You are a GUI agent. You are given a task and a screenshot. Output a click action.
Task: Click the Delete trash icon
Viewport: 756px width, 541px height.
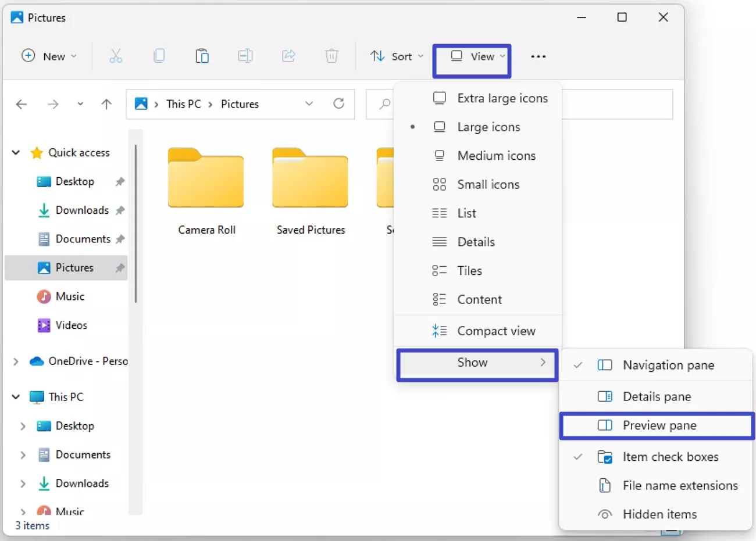point(331,56)
